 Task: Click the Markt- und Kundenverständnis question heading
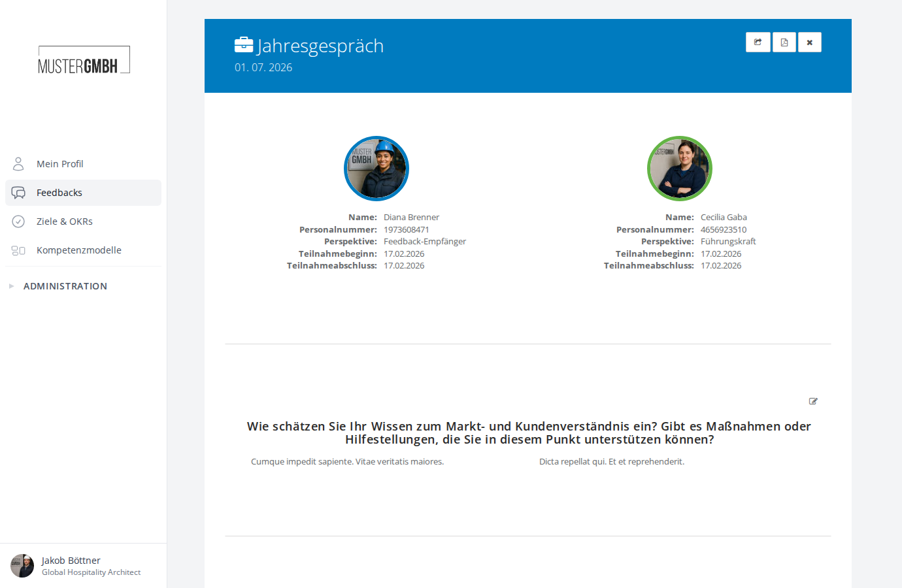pos(529,433)
